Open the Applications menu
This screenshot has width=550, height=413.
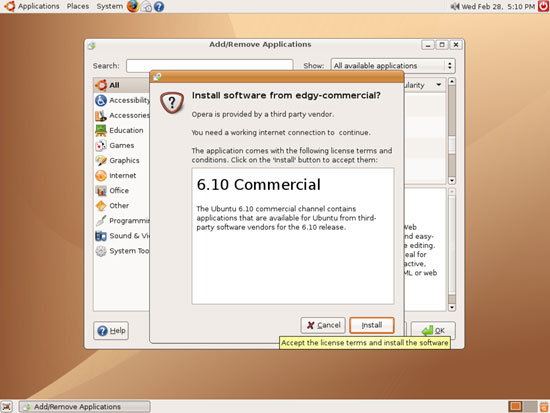pyautogui.click(x=39, y=6)
